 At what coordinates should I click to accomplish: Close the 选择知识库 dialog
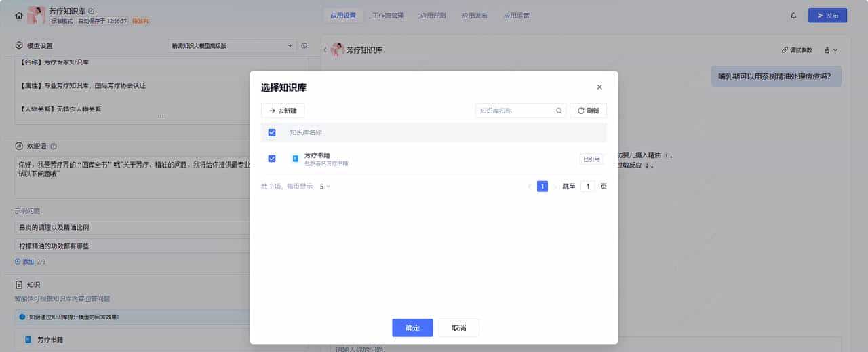click(599, 87)
